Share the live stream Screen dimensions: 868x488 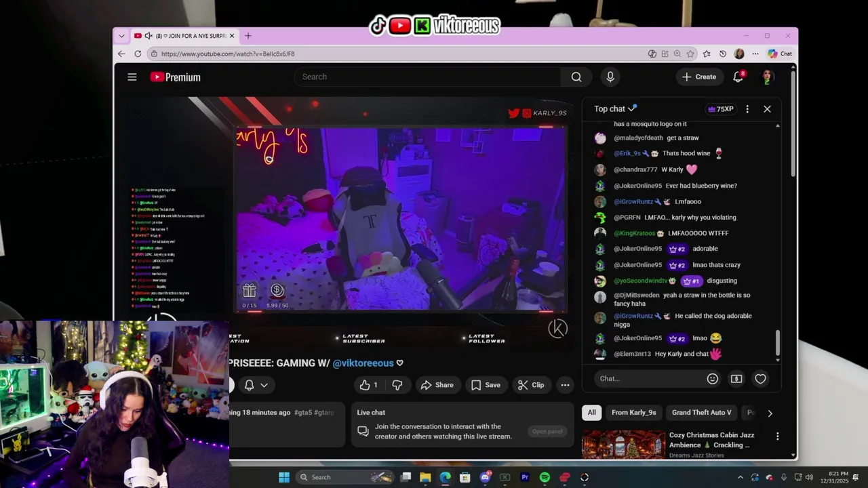click(x=437, y=385)
